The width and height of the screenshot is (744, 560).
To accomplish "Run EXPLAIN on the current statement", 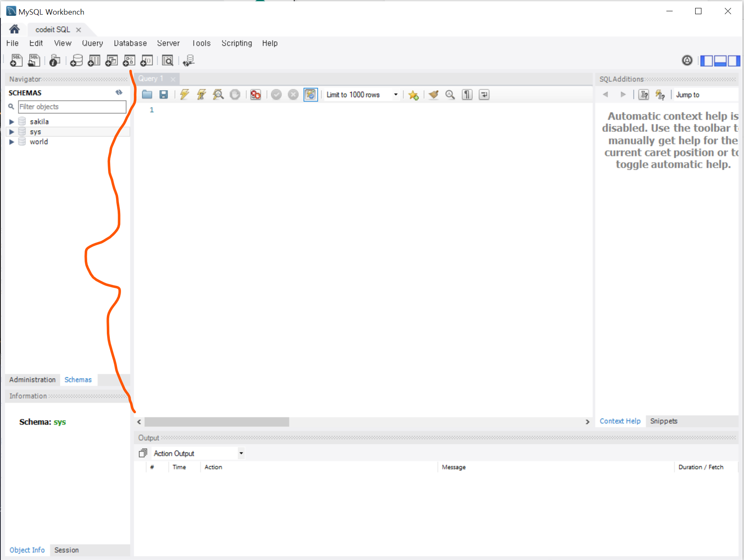I will pyautogui.click(x=218, y=95).
